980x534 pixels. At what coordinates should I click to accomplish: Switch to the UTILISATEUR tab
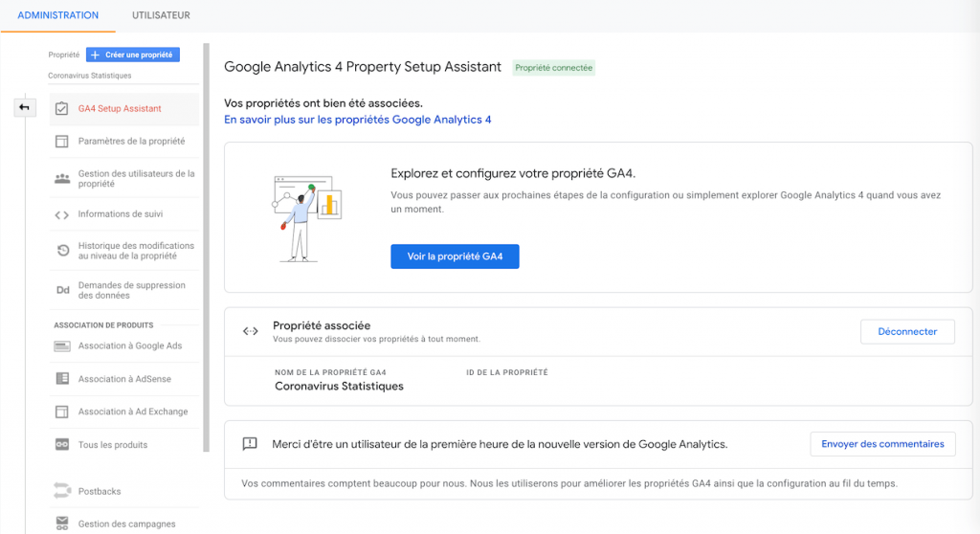[161, 15]
